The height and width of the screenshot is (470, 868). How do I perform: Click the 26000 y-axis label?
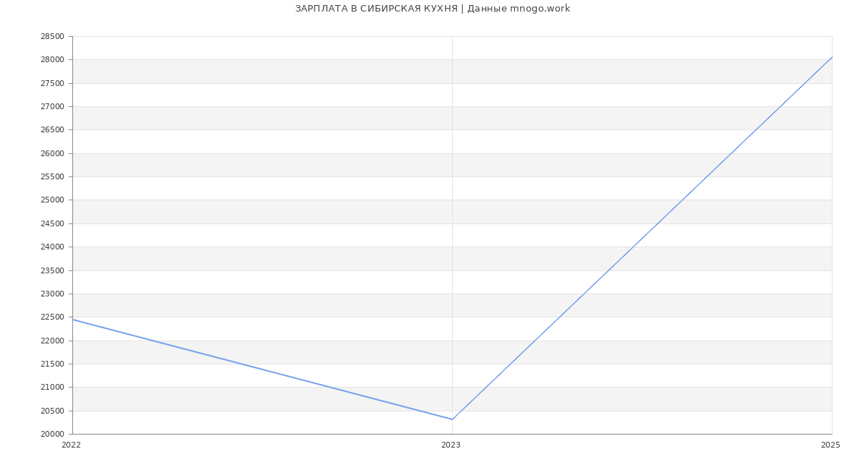tap(52, 153)
